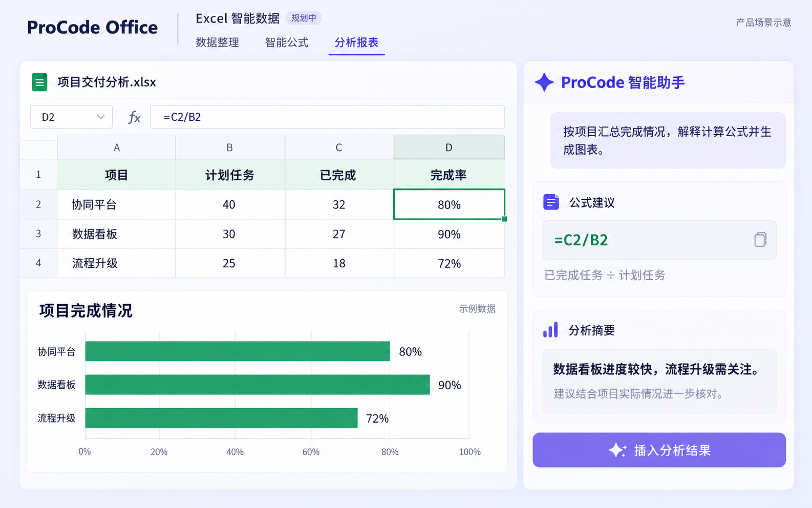Image resolution: width=812 pixels, height=508 pixels.
Task: Click the ProCode assistant sparkle icon
Action: 544,82
